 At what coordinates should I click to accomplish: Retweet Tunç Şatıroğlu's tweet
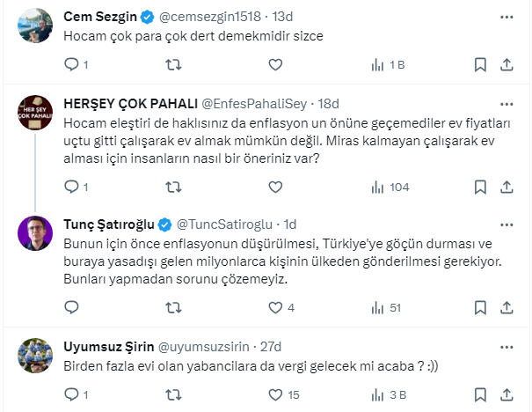click(x=175, y=307)
